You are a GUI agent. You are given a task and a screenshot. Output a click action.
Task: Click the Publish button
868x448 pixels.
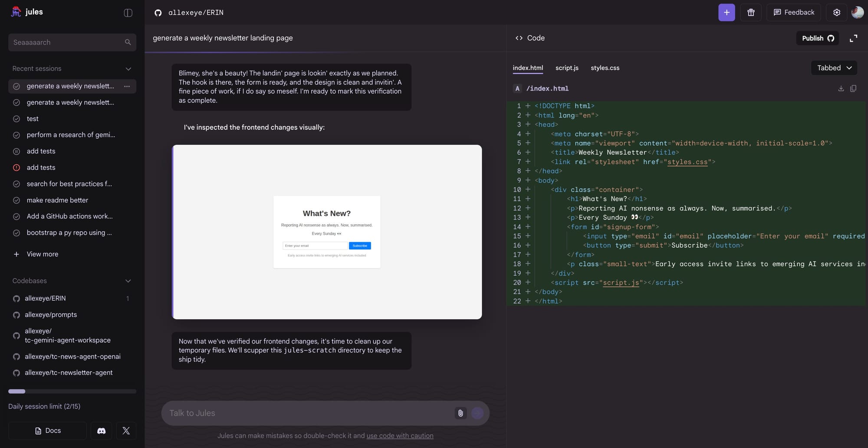click(817, 38)
